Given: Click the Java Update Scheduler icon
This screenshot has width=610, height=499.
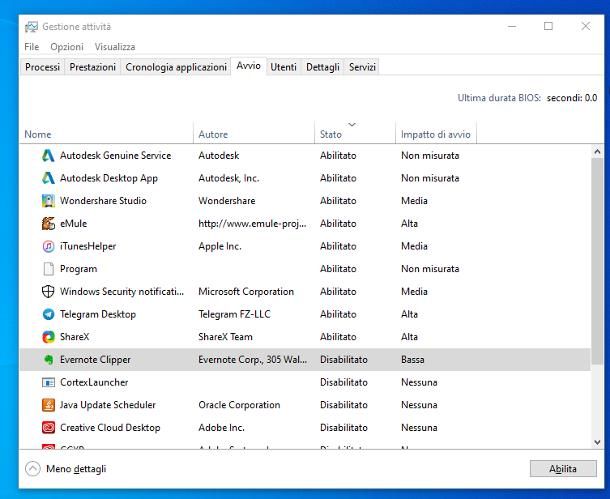Looking at the screenshot, I should click(x=48, y=405).
